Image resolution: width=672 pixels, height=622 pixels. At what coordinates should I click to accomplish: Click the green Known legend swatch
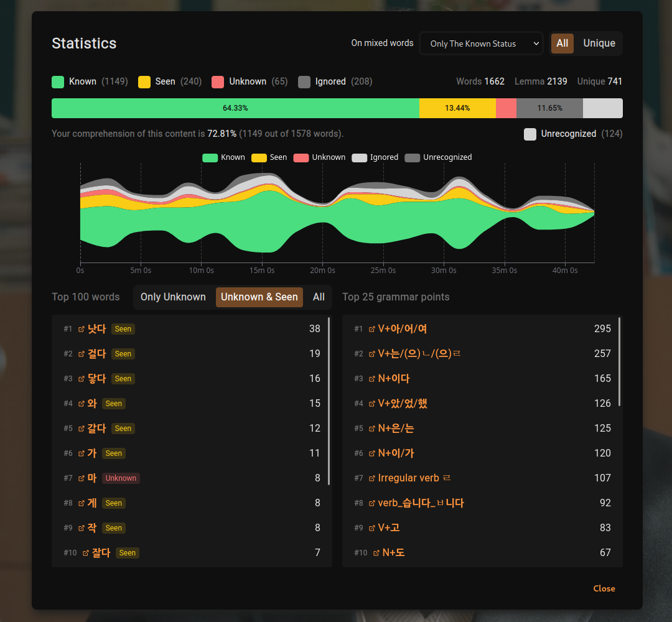(58, 81)
